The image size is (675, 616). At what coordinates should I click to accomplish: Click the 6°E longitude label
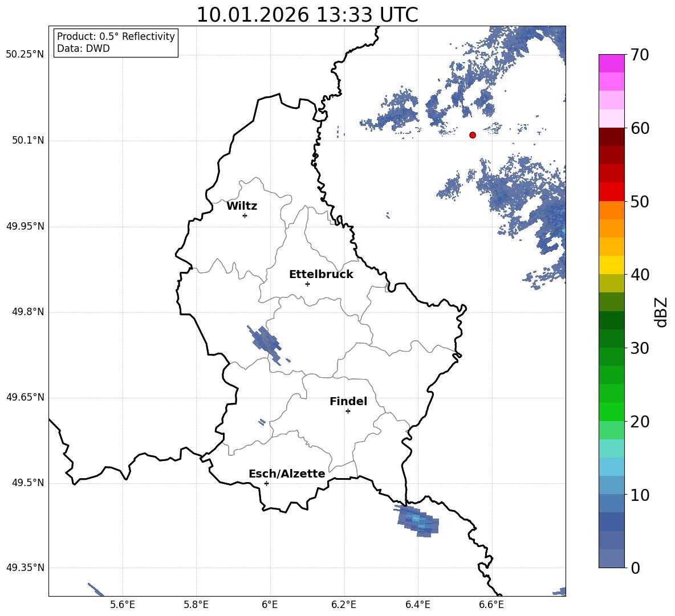tap(270, 605)
